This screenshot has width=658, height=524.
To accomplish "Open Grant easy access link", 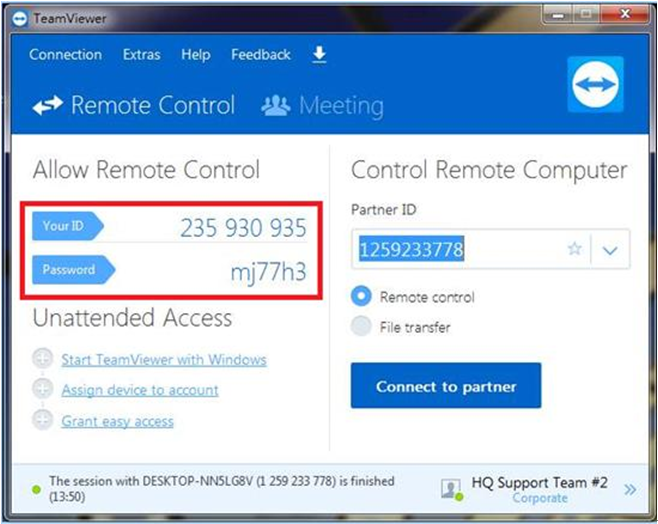I will [118, 421].
